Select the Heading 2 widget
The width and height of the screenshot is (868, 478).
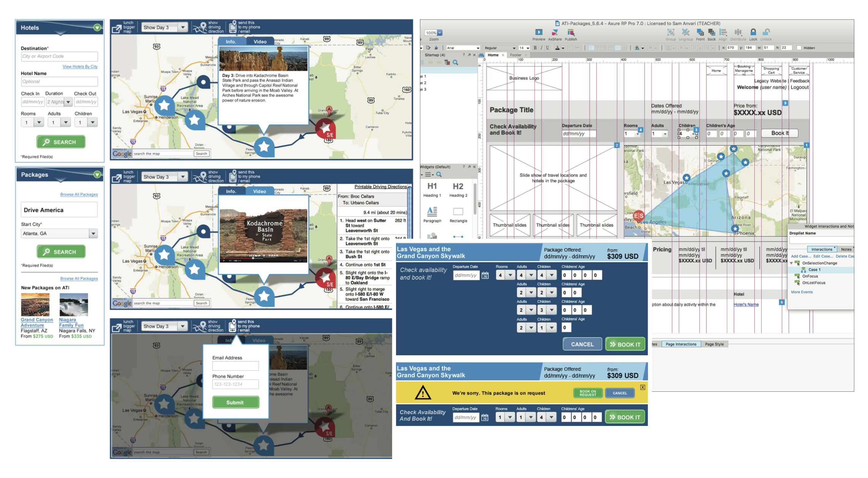click(458, 190)
